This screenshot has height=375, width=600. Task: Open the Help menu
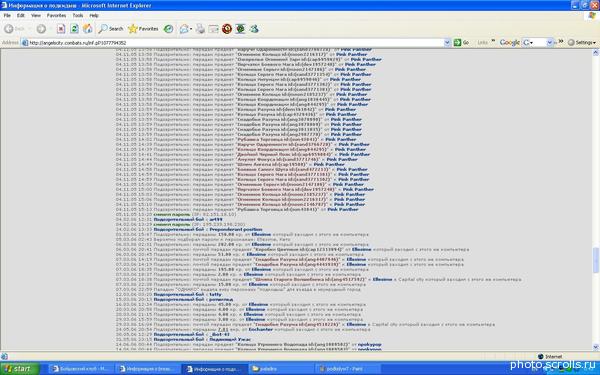[x=94, y=15]
